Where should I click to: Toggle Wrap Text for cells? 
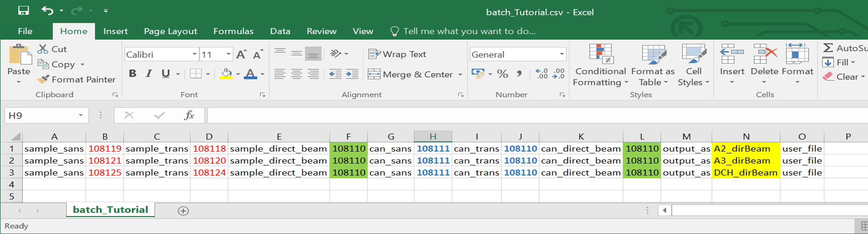(x=397, y=54)
